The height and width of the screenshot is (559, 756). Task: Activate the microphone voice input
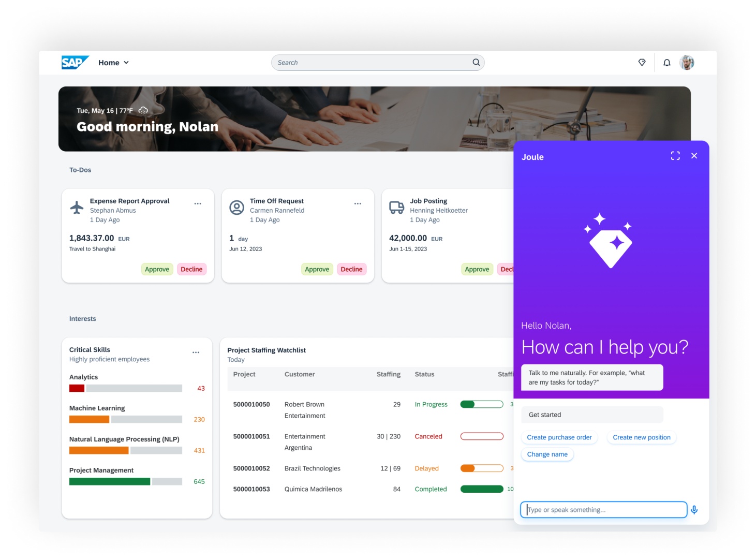[694, 510]
